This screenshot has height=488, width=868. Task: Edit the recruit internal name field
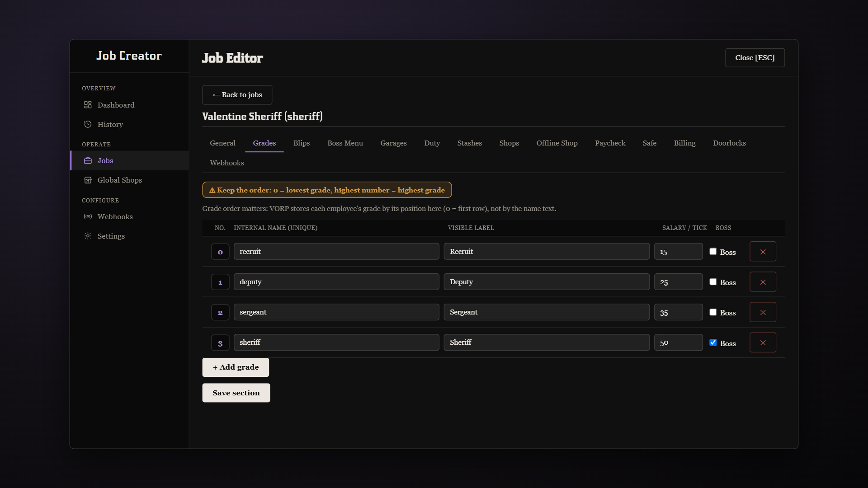pyautogui.click(x=336, y=252)
